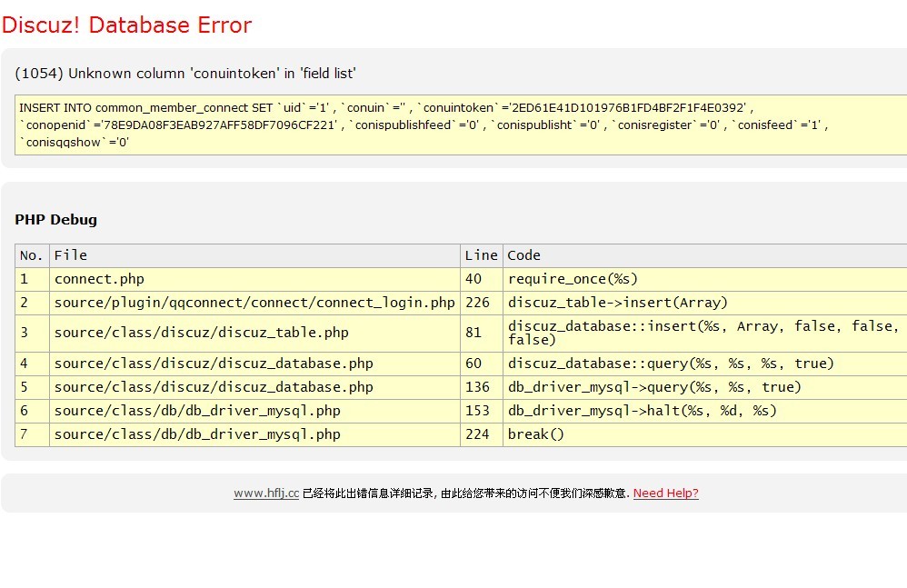The image size is (907, 588).
Task: Click the Code column header
Action: click(705, 255)
